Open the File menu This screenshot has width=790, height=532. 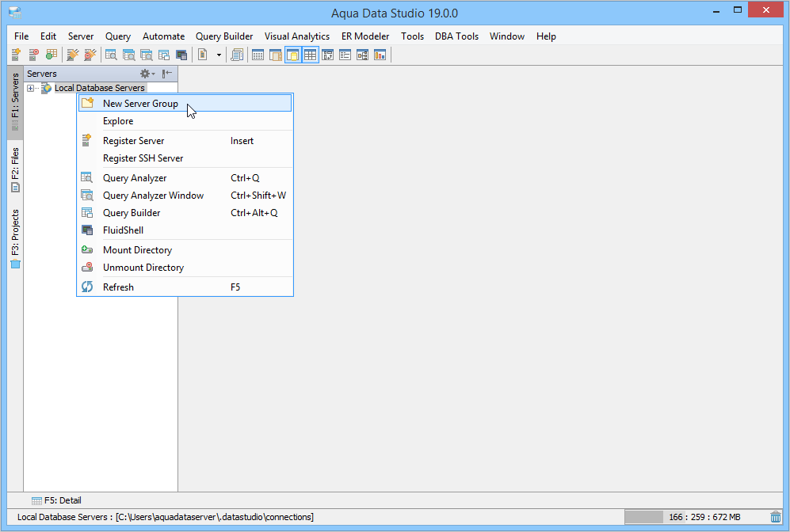[x=21, y=36]
